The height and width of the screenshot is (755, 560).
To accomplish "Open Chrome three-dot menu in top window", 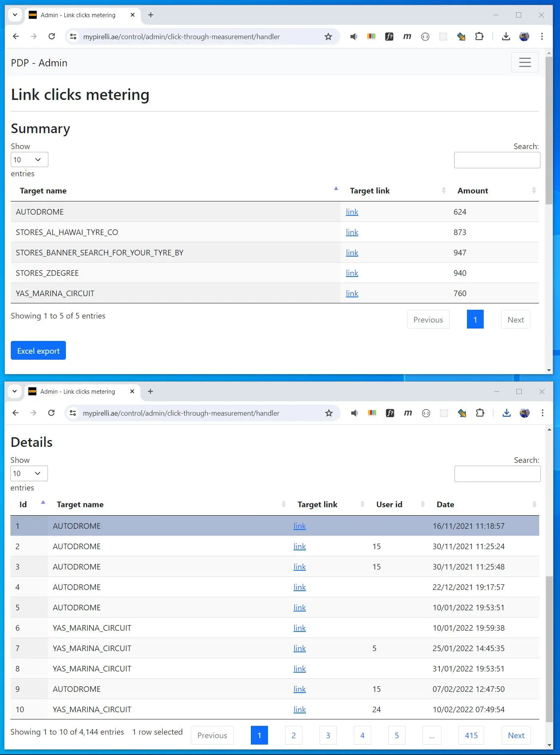I will [542, 37].
